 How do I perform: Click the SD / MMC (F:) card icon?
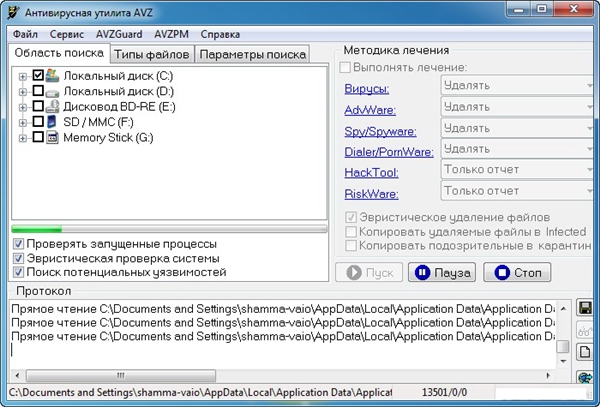53,122
